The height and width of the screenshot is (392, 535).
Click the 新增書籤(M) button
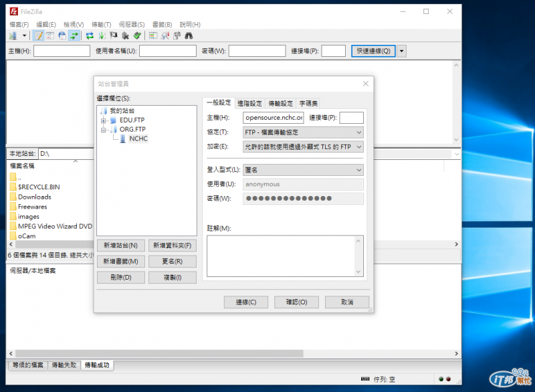point(121,262)
